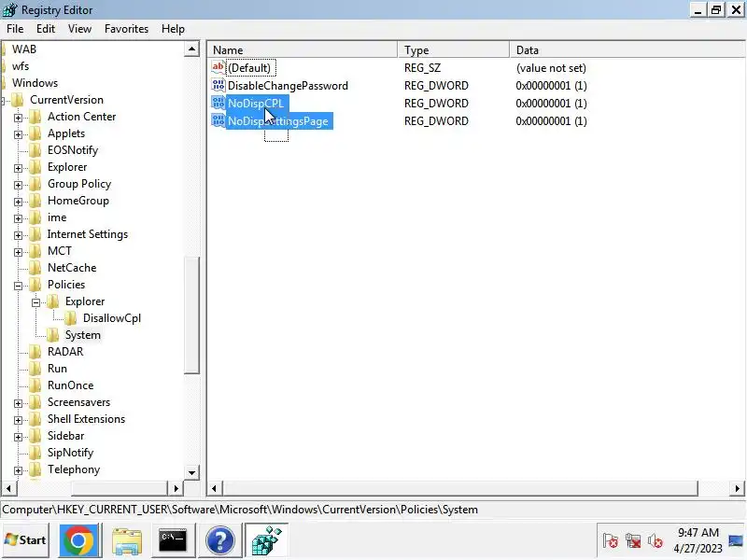Select the DisallowCpl folder icon
The width and height of the screenshot is (747, 560).
[71, 318]
